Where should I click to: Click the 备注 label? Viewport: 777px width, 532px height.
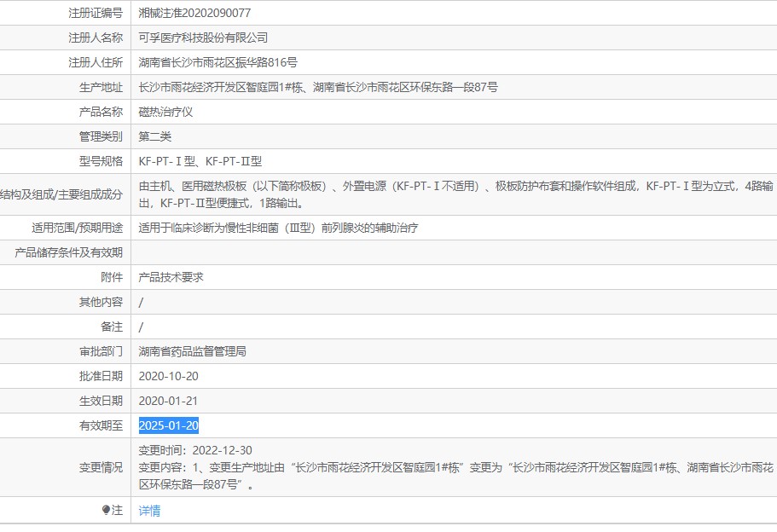(112, 327)
